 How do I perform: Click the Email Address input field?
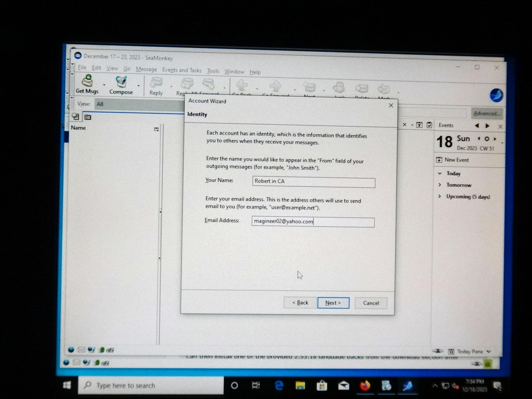[x=313, y=222]
